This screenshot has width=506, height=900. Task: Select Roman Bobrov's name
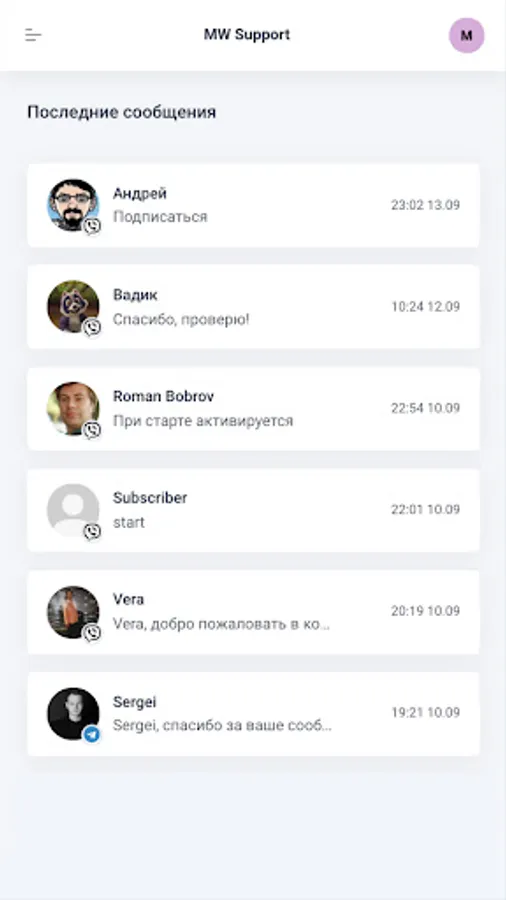pos(164,396)
